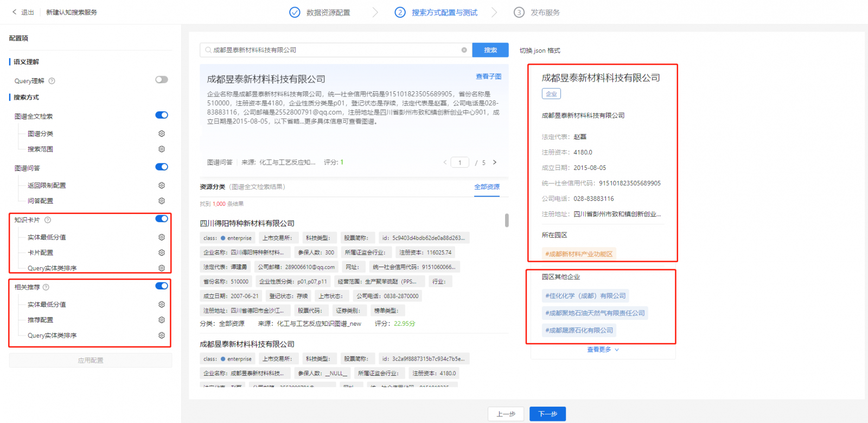This screenshot has width=868, height=423.
Task: Click 下一步 button
Action: point(547,414)
